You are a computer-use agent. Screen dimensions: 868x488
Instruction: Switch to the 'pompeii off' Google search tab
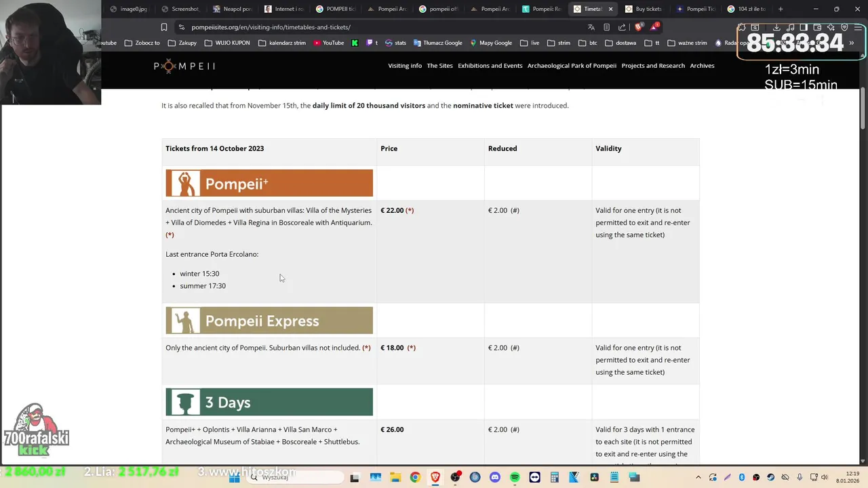coord(439,9)
